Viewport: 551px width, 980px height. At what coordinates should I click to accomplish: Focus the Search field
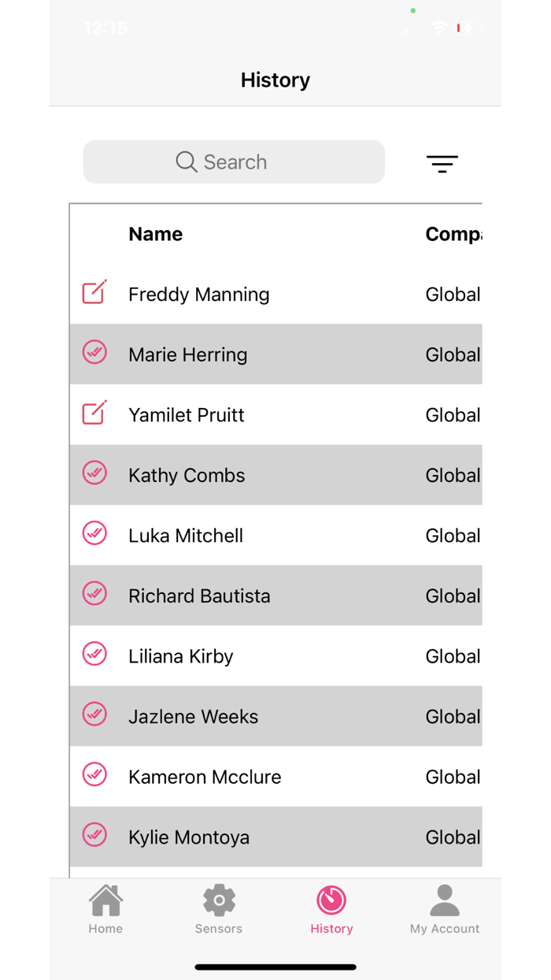(x=234, y=162)
